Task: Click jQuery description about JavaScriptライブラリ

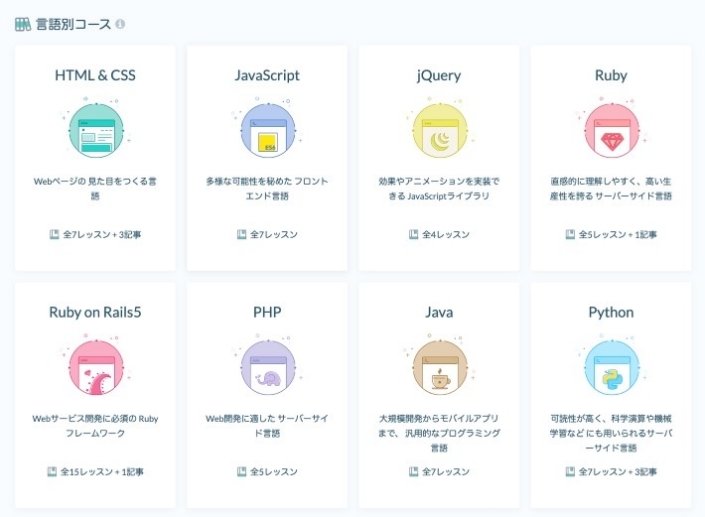Action: coord(439,188)
